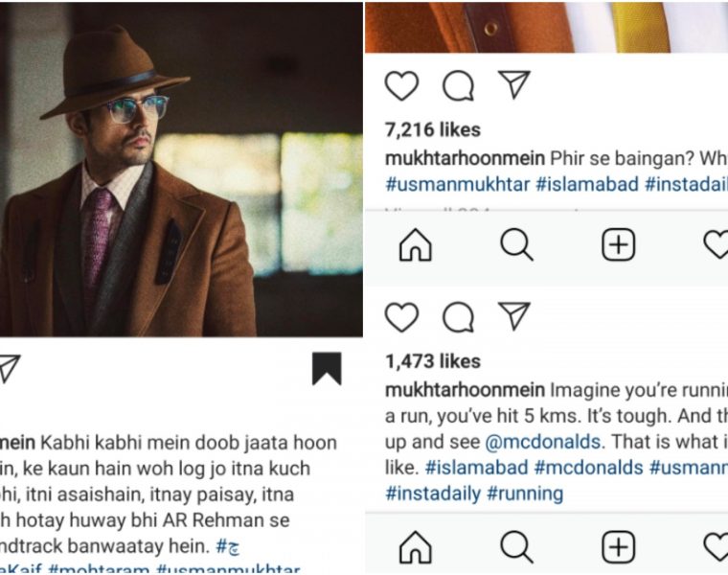The width and height of the screenshot is (728, 575).
Task: Tap Search icon in lower navigation bar
Action: pyautogui.click(x=516, y=547)
